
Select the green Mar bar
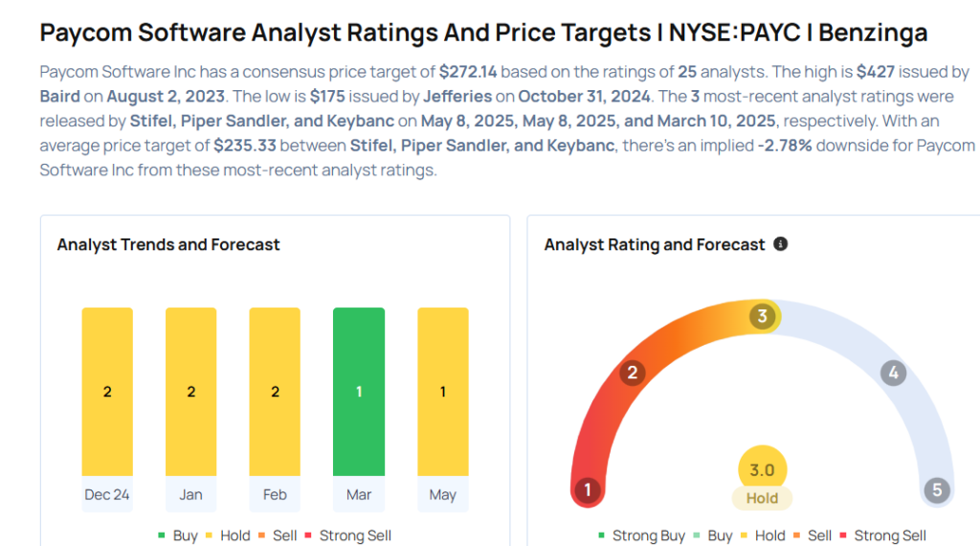359,392
